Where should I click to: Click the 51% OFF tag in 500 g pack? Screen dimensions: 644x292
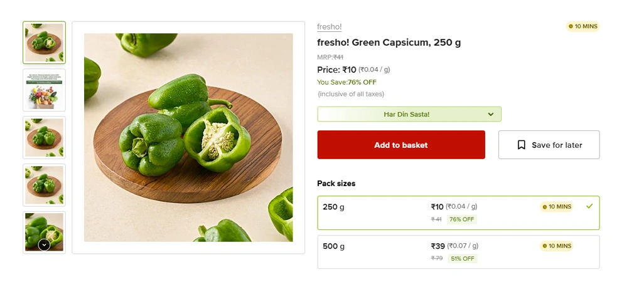click(461, 259)
